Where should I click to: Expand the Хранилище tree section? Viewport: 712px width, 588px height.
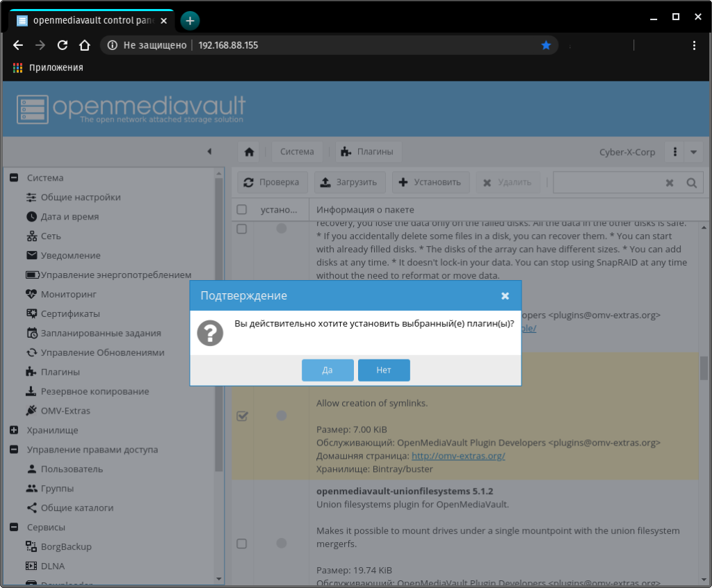coord(14,430)
